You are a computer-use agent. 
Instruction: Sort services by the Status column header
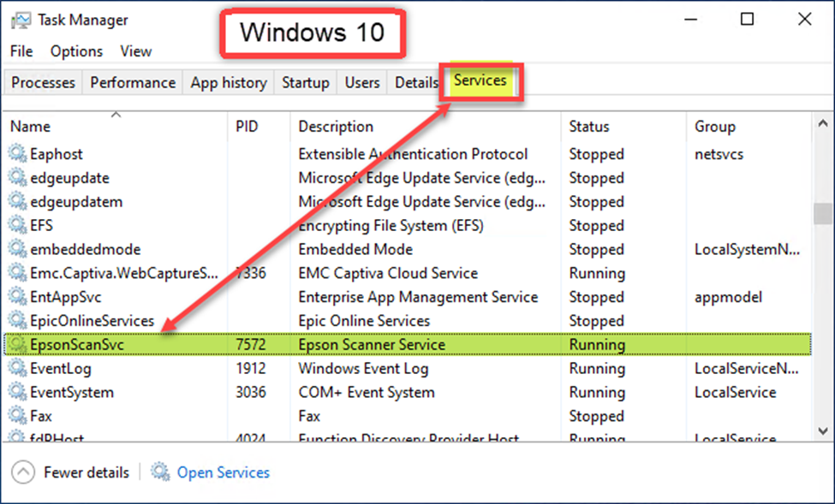click(589, 127)
